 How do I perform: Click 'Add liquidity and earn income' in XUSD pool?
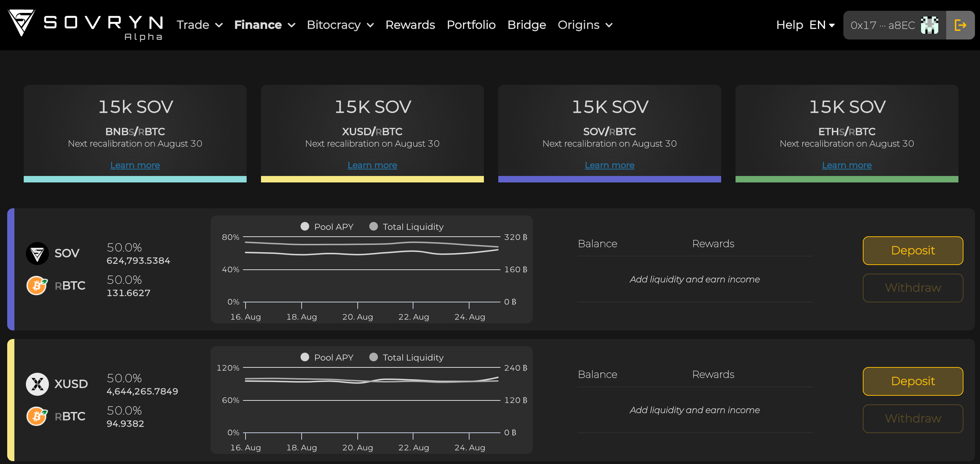(695, 410)
